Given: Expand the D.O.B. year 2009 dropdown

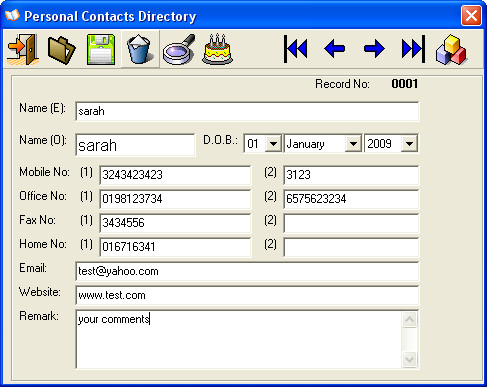Looking at the screenshot, I should pos(409,144).
